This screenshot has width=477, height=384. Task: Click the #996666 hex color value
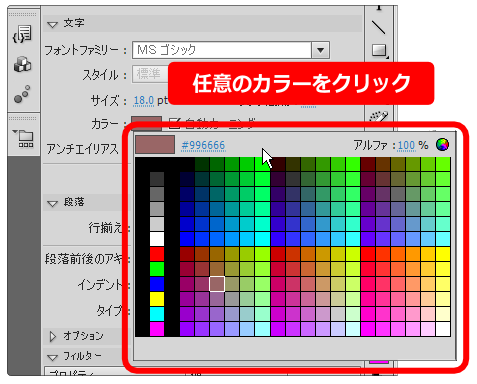(x=203, y=145)
